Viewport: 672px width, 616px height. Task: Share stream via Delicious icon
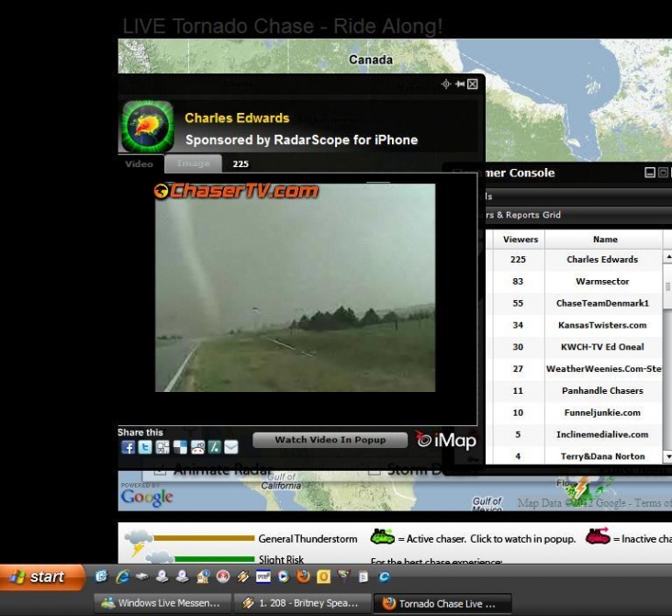[180, 447]
